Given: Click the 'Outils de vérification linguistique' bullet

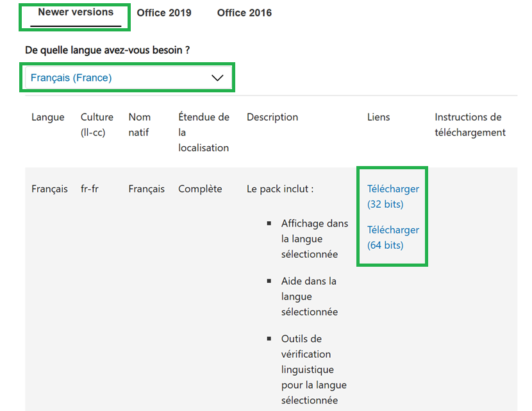Looking at the screenshot, I should click(x=313, y=369).
